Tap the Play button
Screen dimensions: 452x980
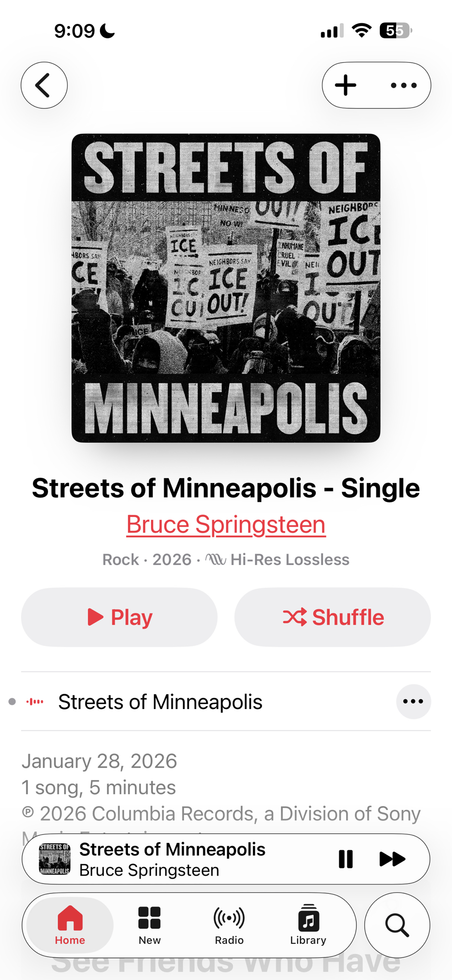(x=119, y=617)
